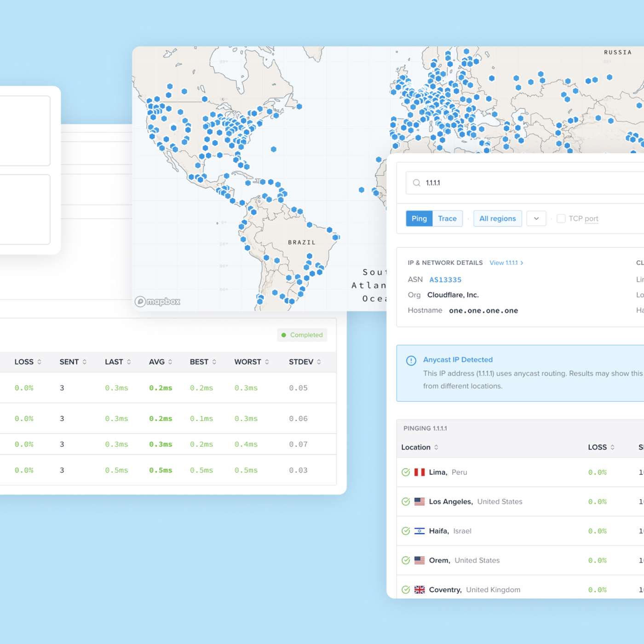The width and height of the screenshot is (644, 644).
Task: Click the green check icon for Coventry
Action: pyautogui.click(x=406, y=590)
